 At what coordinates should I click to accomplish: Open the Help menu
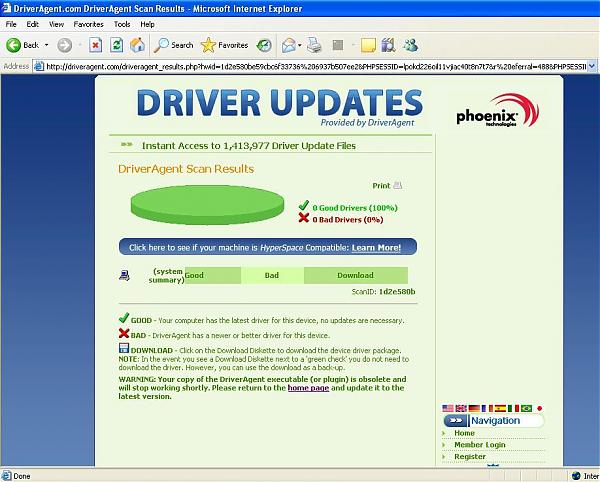(x=147, y=24)
